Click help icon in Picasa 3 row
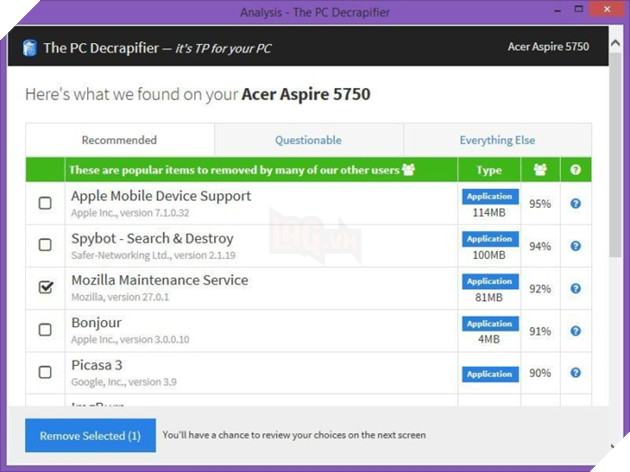The width and height of the screenshot is (630, 472). (x=575, y=373)
